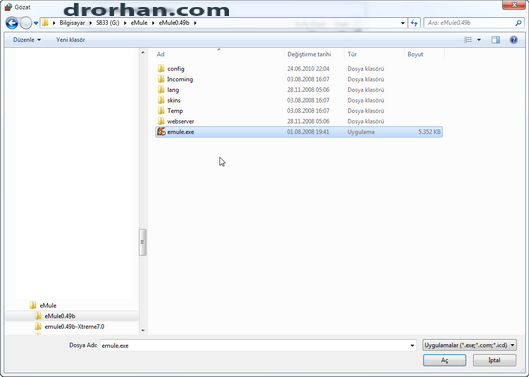Select Bilgisayar in the address path
529x377 pixels.
[72, 23]
